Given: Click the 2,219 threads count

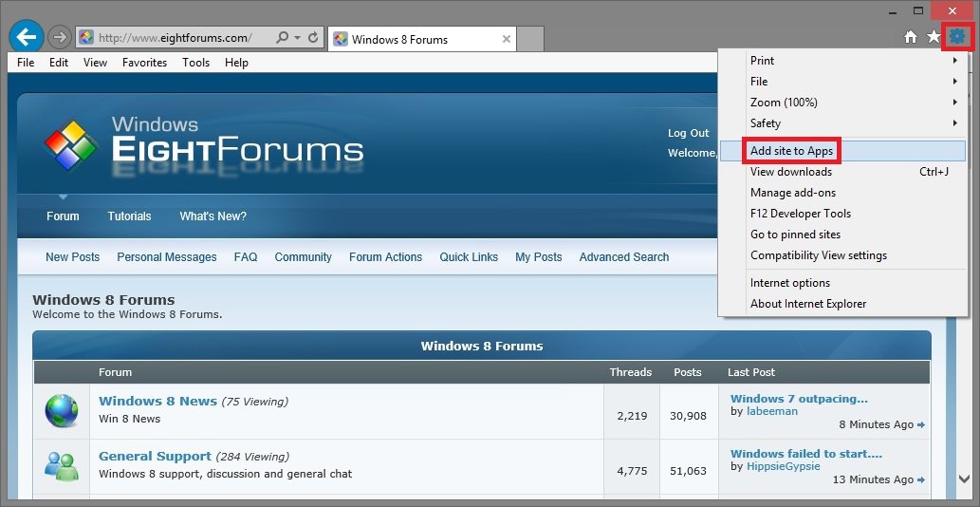Looking at the screenshot, I should [x=632, y=416].
